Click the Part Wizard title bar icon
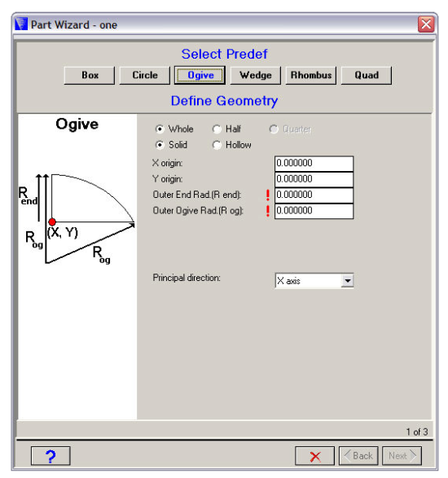Screen dimensions: 448x478 point(21,24)
